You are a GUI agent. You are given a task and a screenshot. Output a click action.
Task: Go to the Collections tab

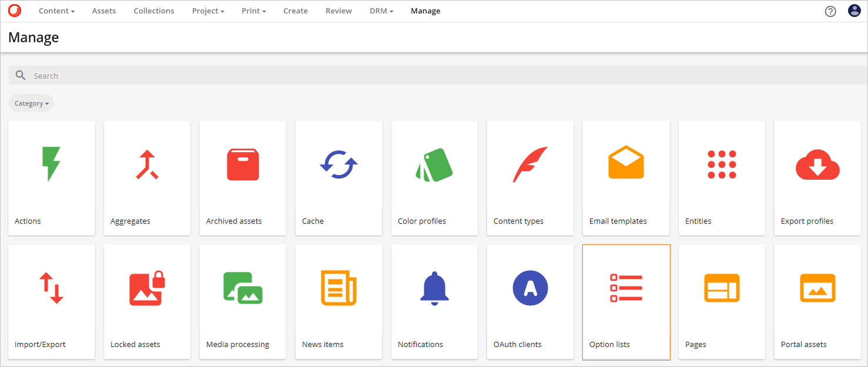(x=154, y=11)
